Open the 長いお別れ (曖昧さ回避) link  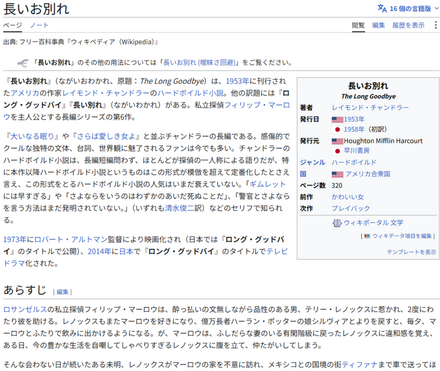point(199,62)
